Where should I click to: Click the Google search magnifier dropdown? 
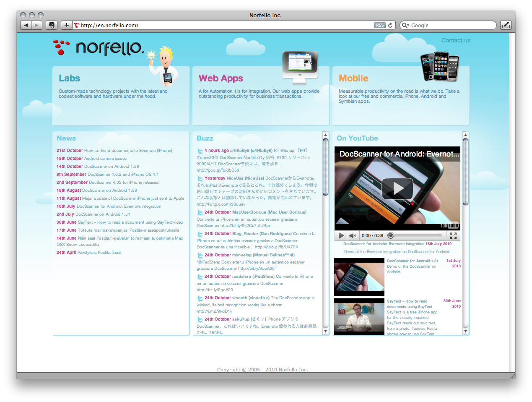pos(405,25)
